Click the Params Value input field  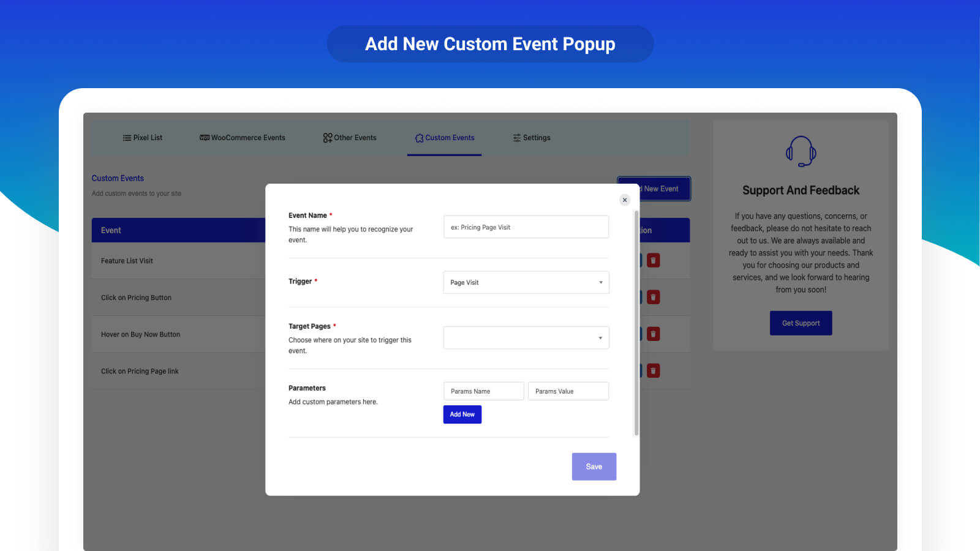(x=568, y=391)
